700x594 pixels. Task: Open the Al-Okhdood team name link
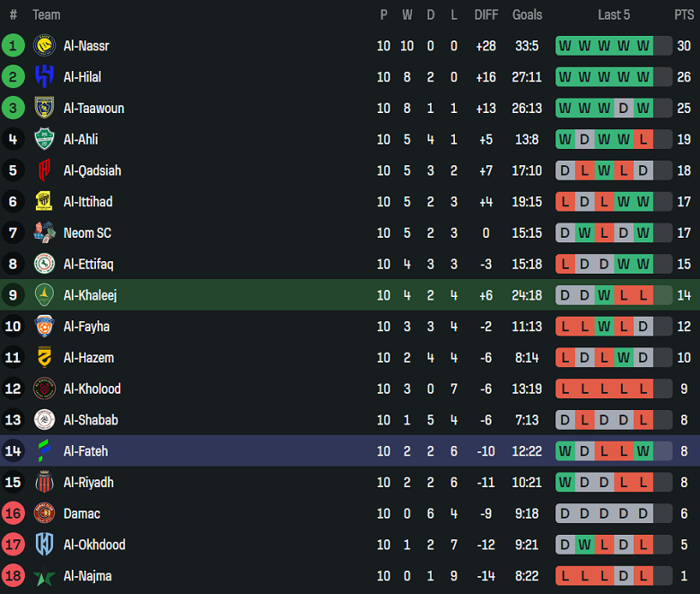point(94,545)
